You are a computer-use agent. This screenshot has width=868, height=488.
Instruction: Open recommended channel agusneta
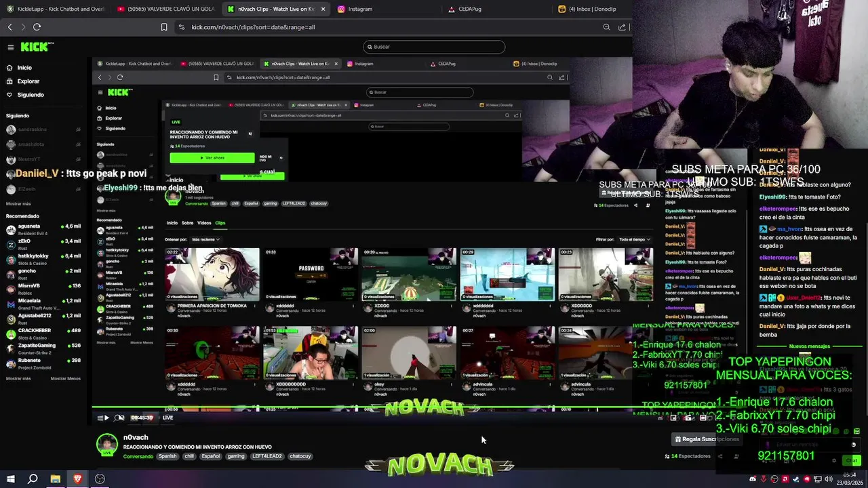43,229
